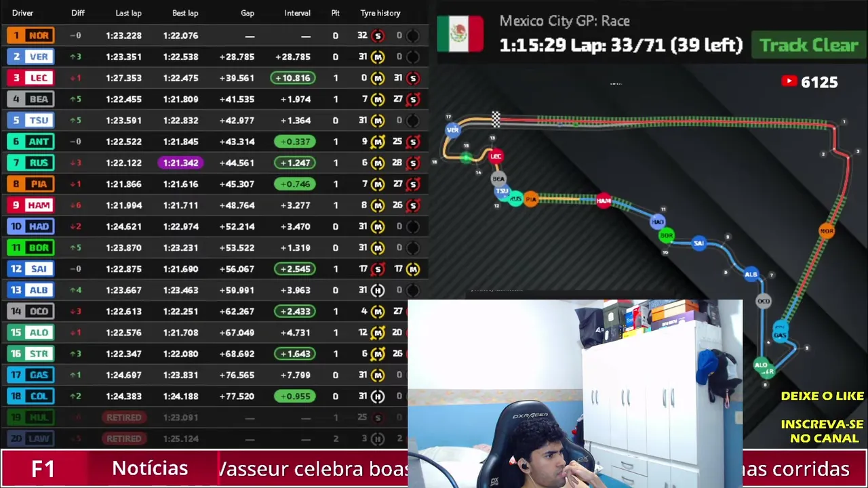The image size is (868, 488).
Task: Click the HAM marker on the track map
Action: point(604,201)
